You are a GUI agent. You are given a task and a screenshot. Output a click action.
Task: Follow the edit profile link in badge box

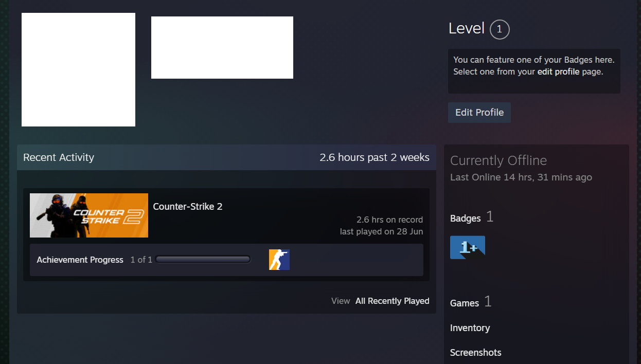pos(558,72)
